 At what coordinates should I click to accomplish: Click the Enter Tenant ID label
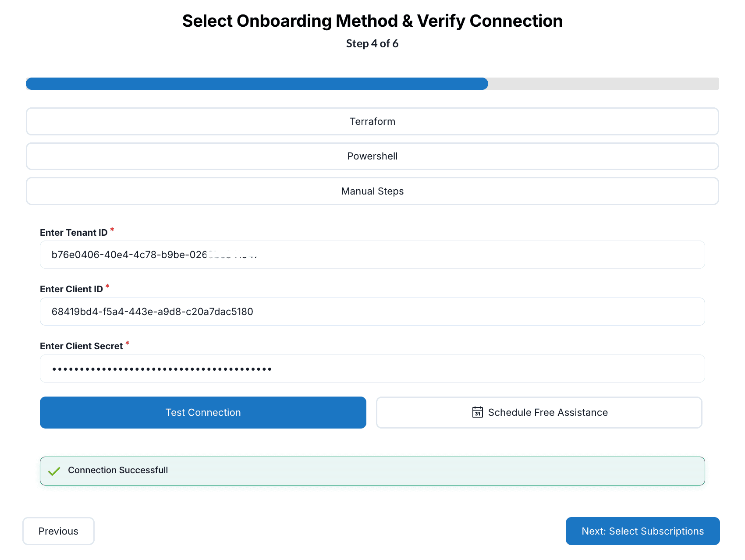[x=74, y=233]
